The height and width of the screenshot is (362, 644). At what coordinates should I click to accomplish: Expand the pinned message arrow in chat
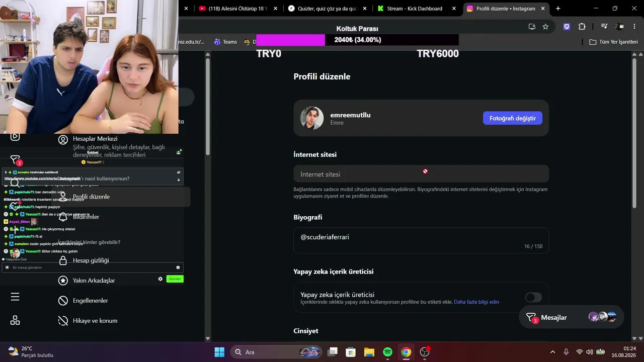[179, 179]
